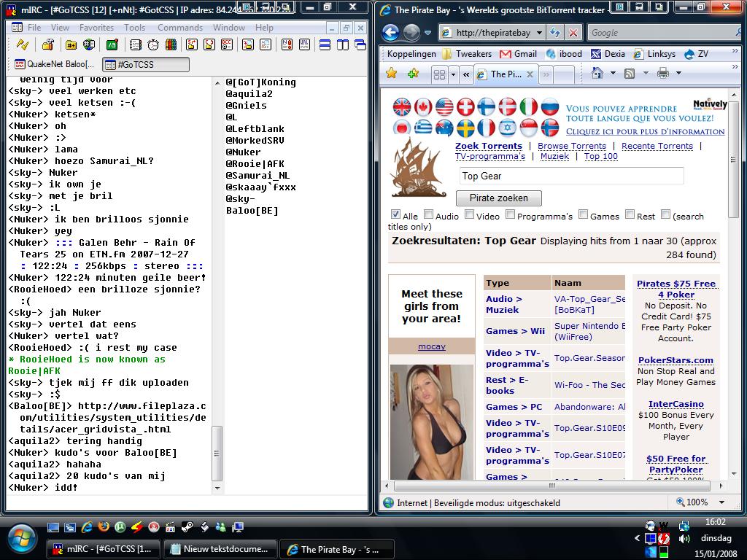747x560 pixels.
Task: Click the mIRC Timer clock icon
Action: tap(153, 45)
